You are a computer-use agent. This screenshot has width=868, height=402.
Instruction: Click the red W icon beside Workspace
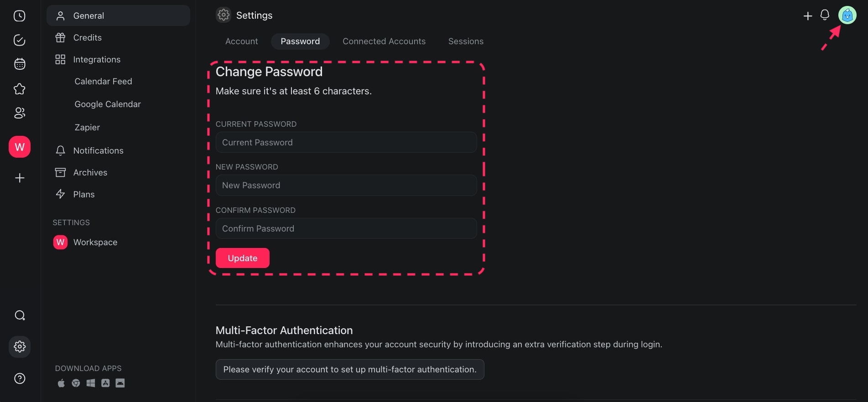[x=60, y=242]
